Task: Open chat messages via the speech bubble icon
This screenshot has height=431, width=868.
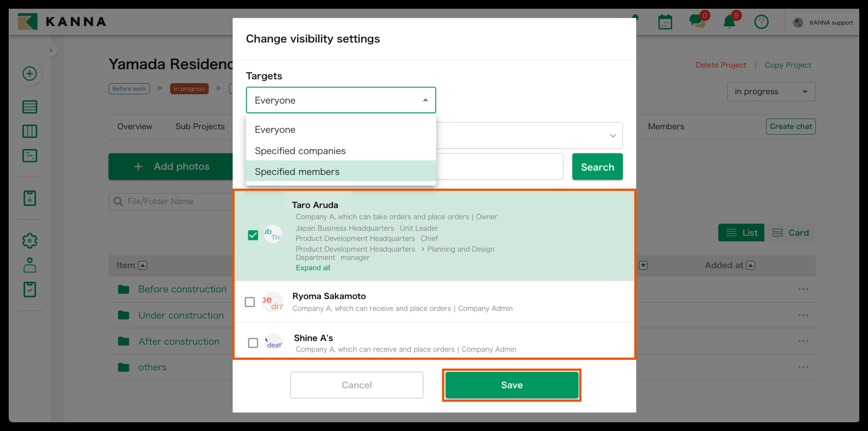Action: click(696, 22)
